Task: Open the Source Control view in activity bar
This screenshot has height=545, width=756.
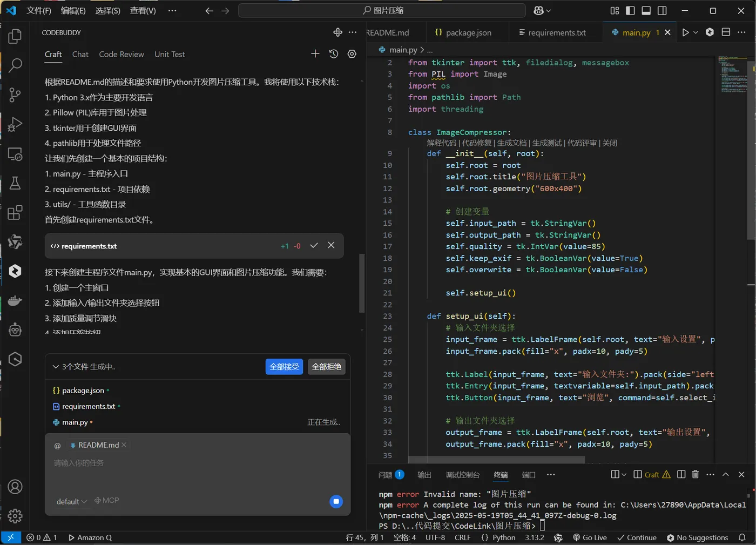Action: tap(15, 95)
